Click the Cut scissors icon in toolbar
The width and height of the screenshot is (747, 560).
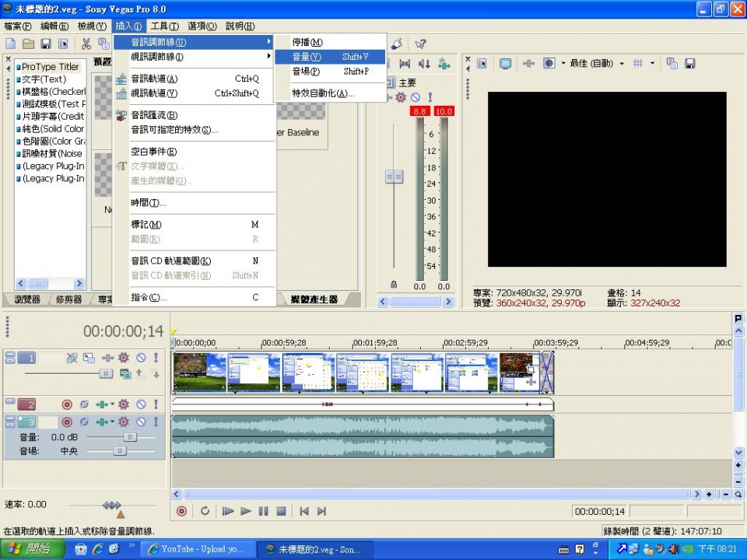click(x=86, y=44)
